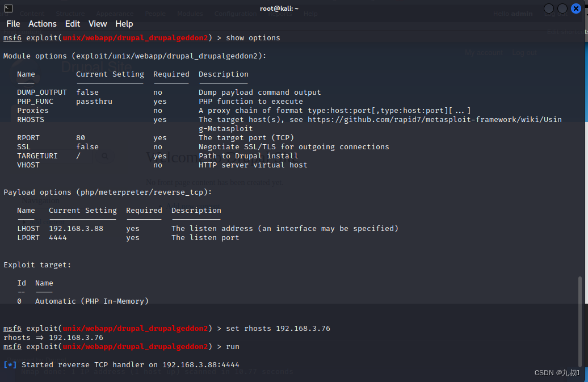Image resolution: width=588 pixels, height=382 pixels.
Task: Click the LHOST option name
Action: point(28,229)
